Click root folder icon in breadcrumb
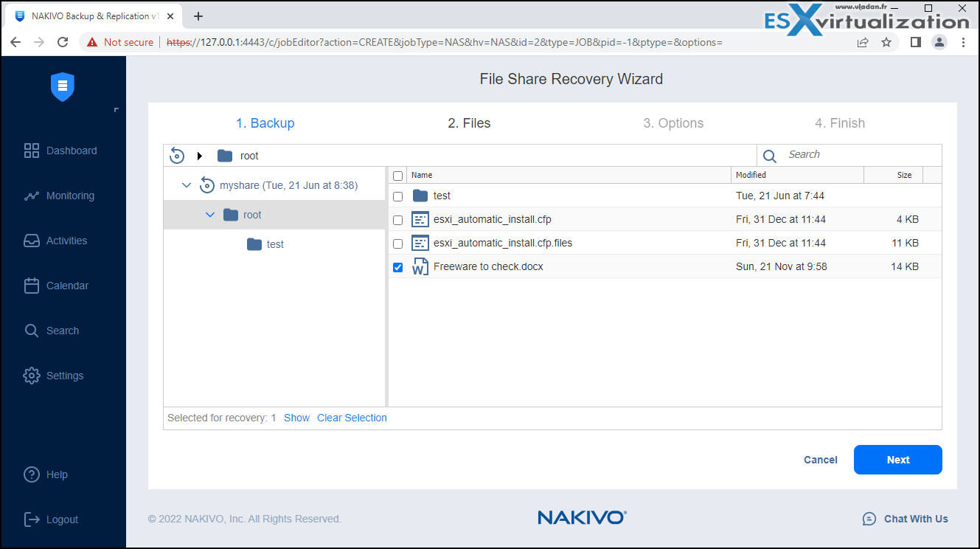This screenshot has height=549, width=980. 225,156
